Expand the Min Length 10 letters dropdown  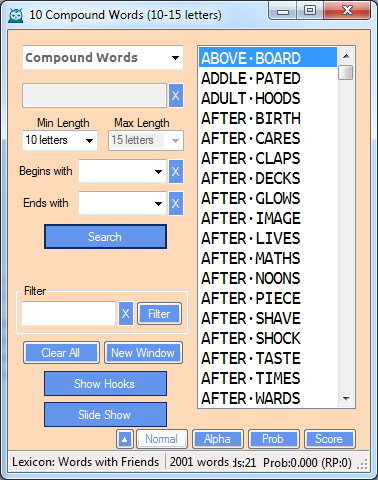point(60,140)
